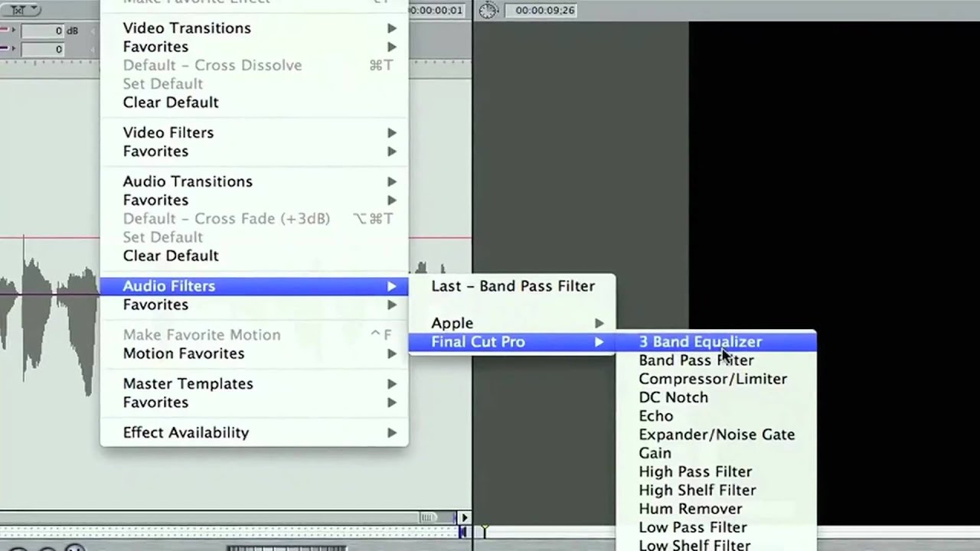
Task: Click the Master Templates submenu arrow
Action: (x=392, y=384)
